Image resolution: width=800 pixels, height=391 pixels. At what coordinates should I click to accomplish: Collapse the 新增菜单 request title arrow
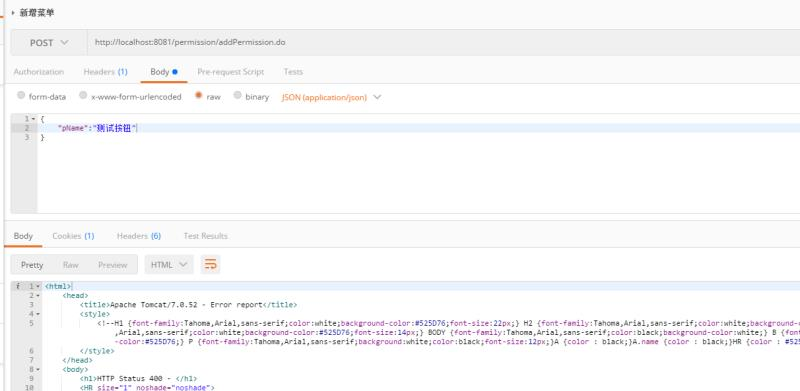coord(13,13)
